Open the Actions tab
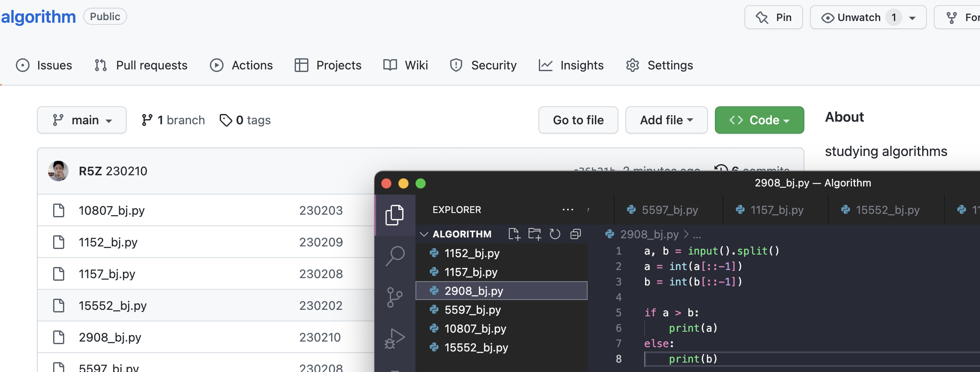The height and width of the screenshot is (372, 980). click(241, 65)
